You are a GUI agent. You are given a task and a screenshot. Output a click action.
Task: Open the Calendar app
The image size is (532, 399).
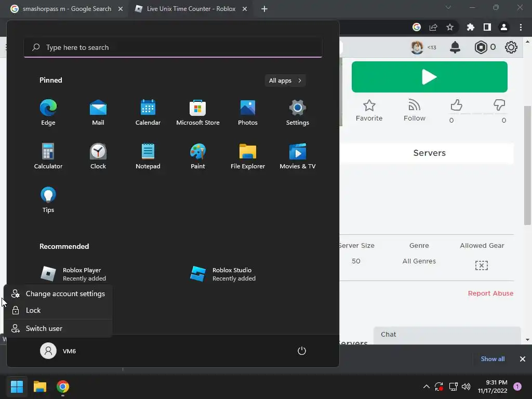point(148,113)
